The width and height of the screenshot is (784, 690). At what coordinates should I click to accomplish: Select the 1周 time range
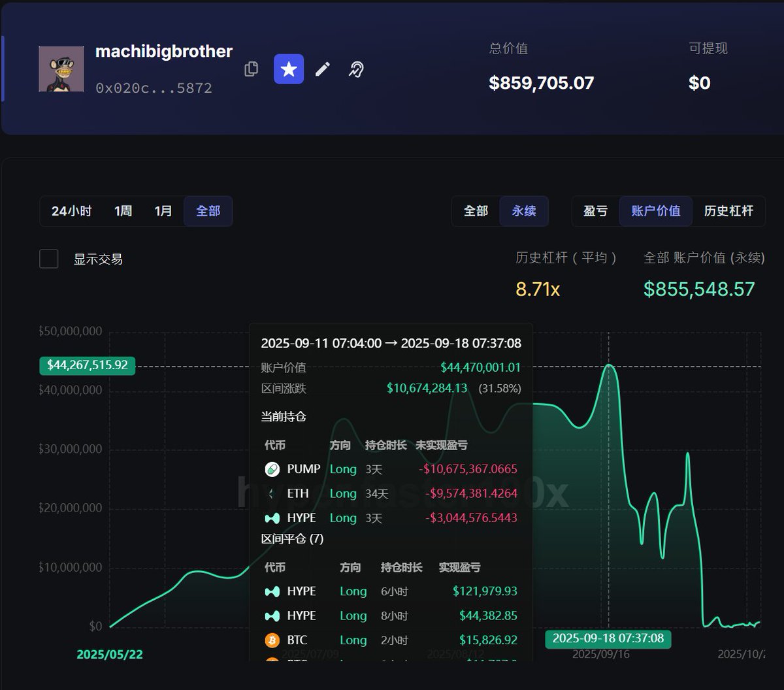[123, 211]
